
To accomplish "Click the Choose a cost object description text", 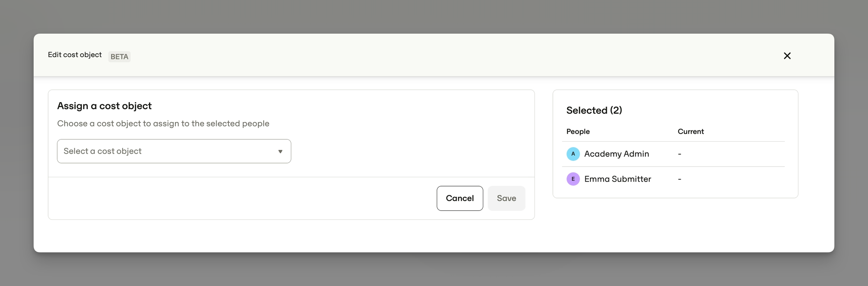I will coord(163,124).
